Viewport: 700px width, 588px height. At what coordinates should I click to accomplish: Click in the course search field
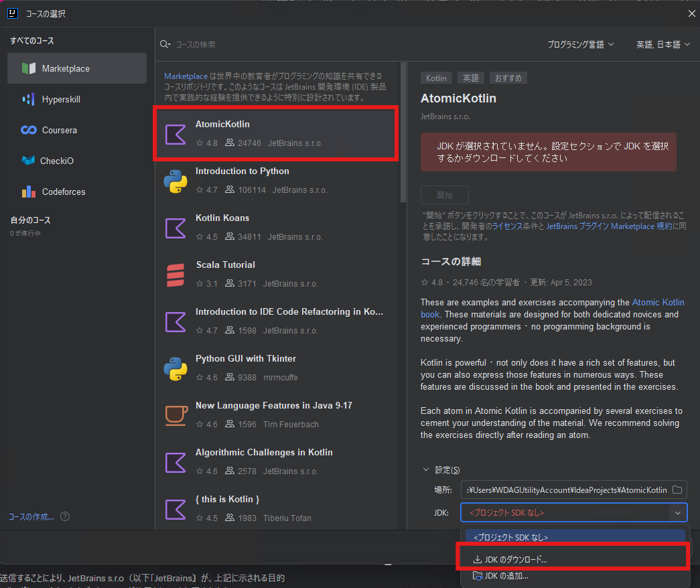pos(281,45)
